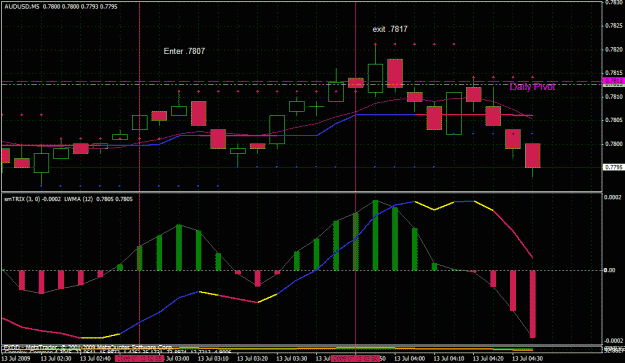
Task: Click the "13 Jul 2009" time label
Action: coord(16,358)
